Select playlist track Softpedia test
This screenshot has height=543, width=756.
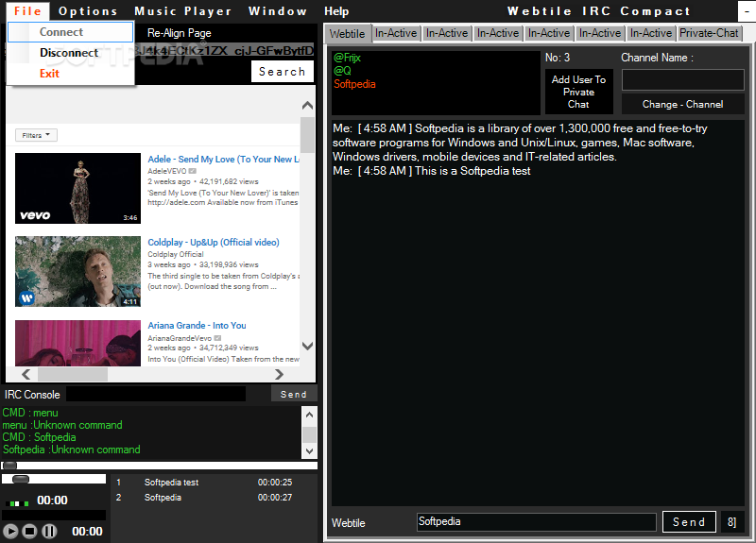click(x=171, y=483)
